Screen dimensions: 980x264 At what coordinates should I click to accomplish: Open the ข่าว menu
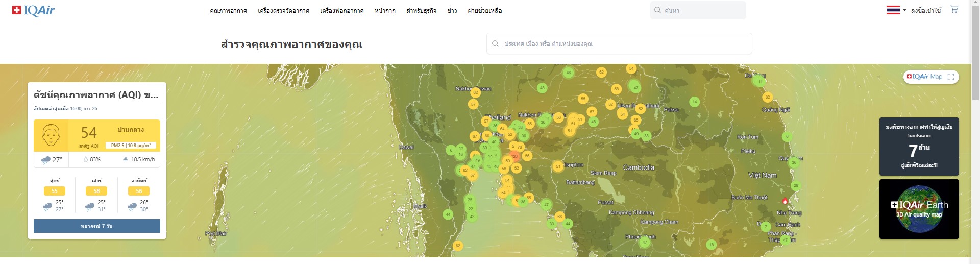[452, 11]
